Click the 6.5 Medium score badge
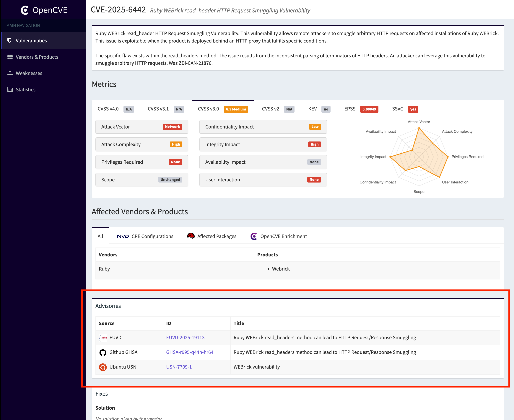The width and height of the screenshot is (514, 420). [236, 109]
